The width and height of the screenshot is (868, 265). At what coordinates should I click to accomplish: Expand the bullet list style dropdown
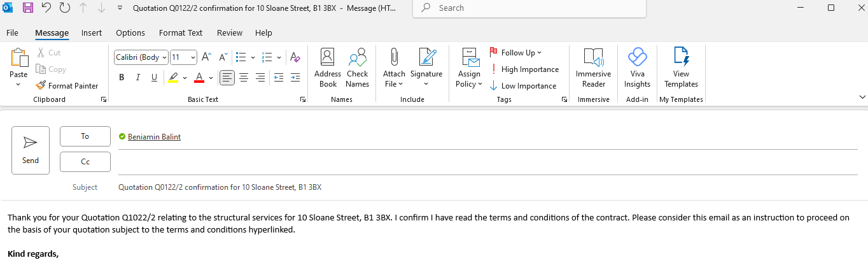(253, 57)
